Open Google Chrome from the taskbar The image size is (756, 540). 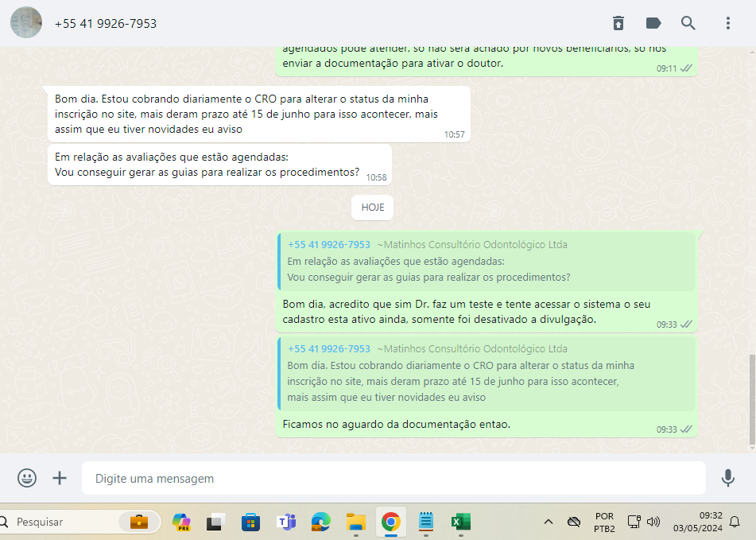390,523
